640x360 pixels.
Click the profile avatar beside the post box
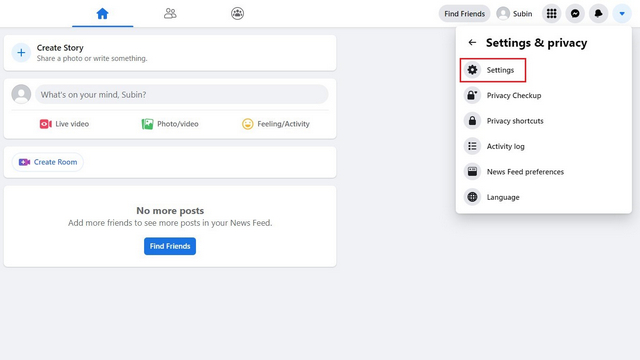tap(21, 94)
